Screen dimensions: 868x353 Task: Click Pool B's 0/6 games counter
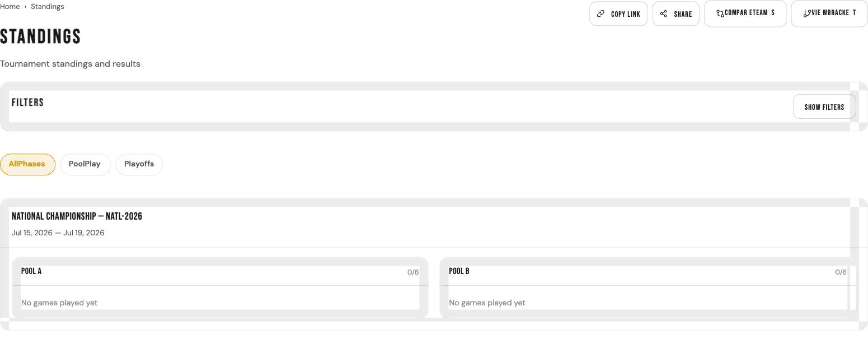(x=841, y=272)
